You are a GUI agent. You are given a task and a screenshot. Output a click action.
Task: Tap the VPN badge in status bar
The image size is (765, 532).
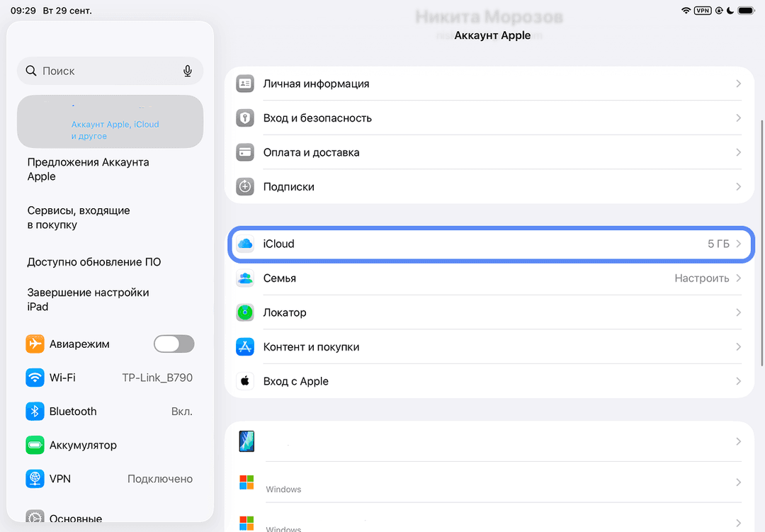pyautogui.click(x=703, y=10)
